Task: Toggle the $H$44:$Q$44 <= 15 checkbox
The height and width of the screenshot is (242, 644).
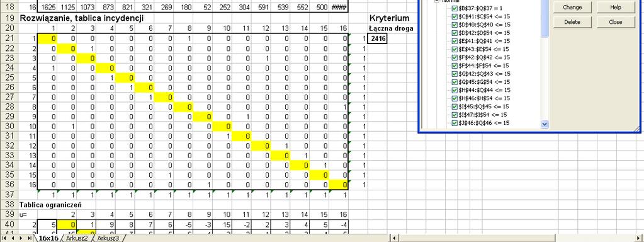Action: click(455, 90)
